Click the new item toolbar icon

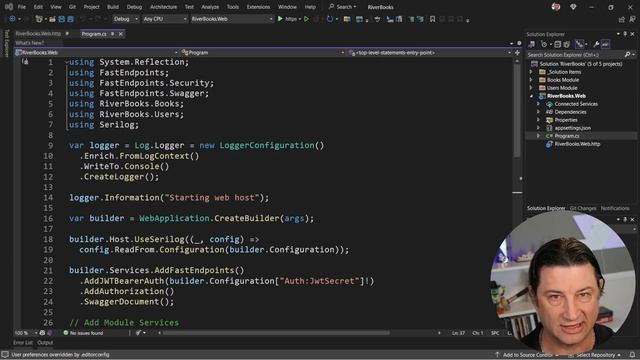click(x=39, y=19)
